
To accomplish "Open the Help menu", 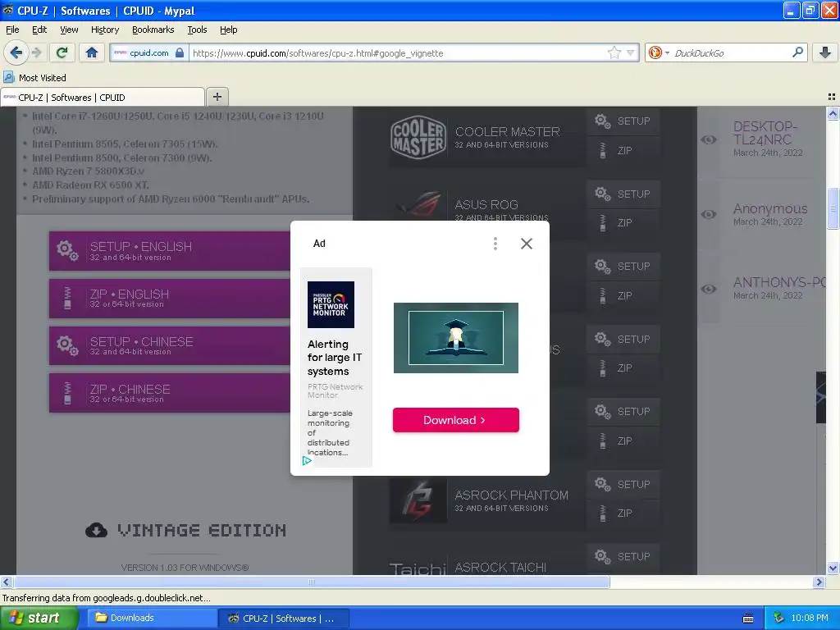I will (228, 30).
